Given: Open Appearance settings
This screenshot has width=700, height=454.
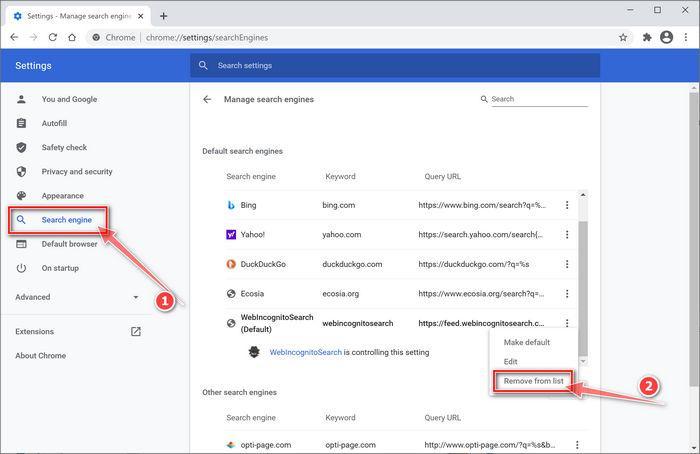Looking at the screenshot, I should (62, 196).
